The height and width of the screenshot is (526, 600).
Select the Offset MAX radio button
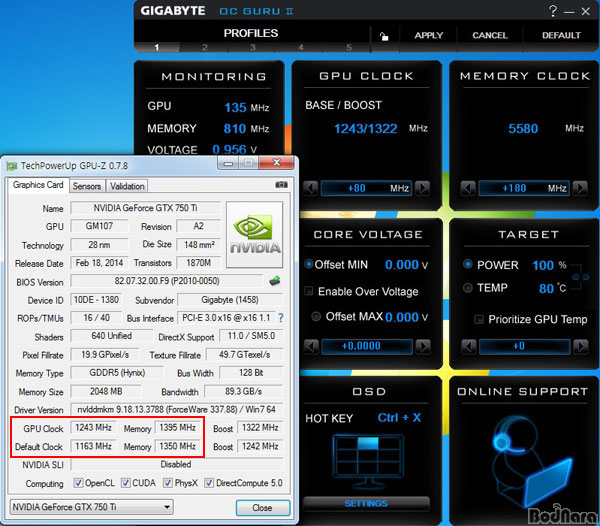(316, 316)
